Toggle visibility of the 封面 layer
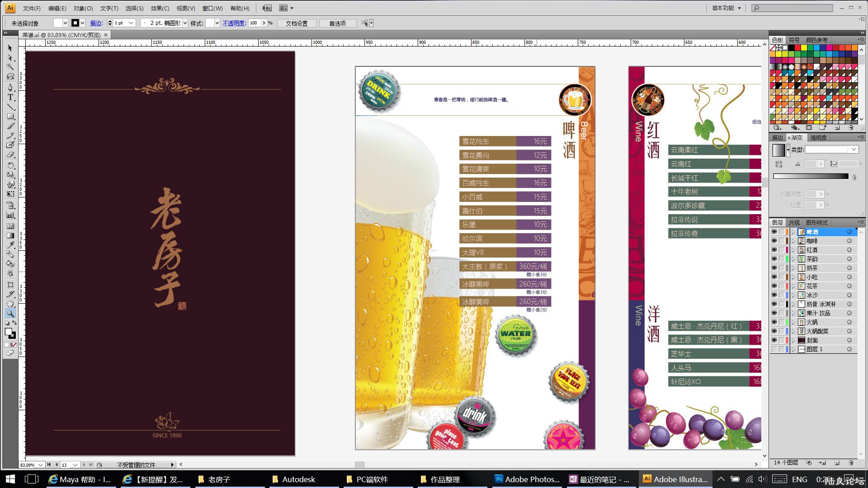 774,340
